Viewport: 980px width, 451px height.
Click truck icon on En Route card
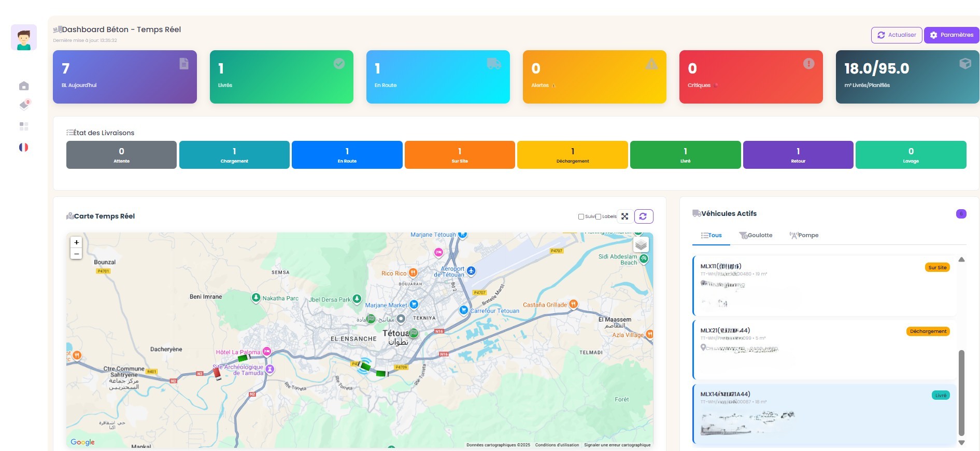[x=494, y=64]
